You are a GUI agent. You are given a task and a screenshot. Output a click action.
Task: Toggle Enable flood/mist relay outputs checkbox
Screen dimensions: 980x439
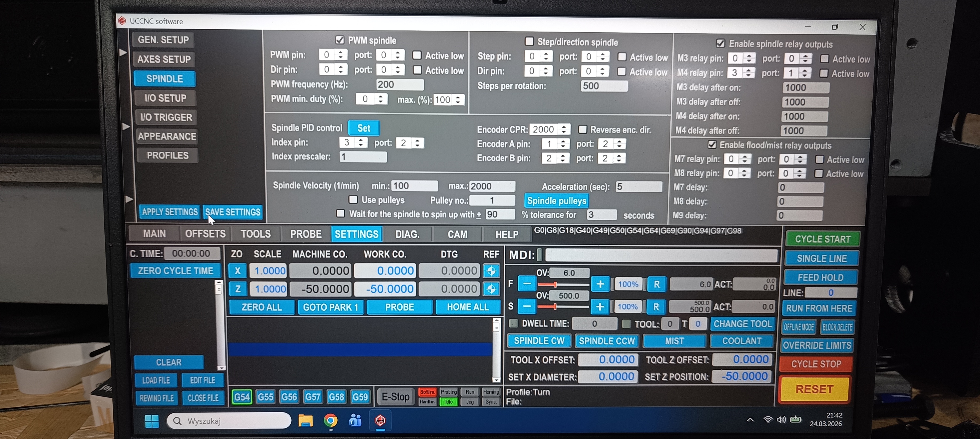712,145
